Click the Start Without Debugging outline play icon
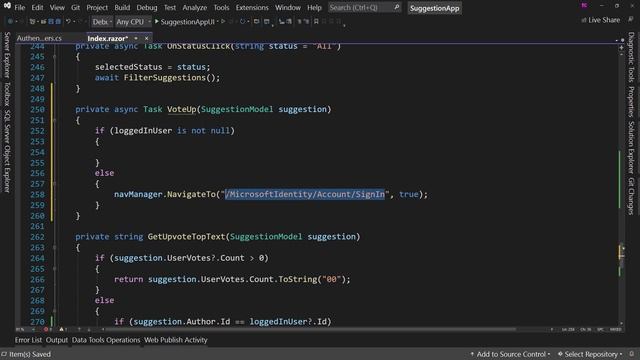Image resolution: width=640 pixels, height=360 pixels. pos(223,21)
